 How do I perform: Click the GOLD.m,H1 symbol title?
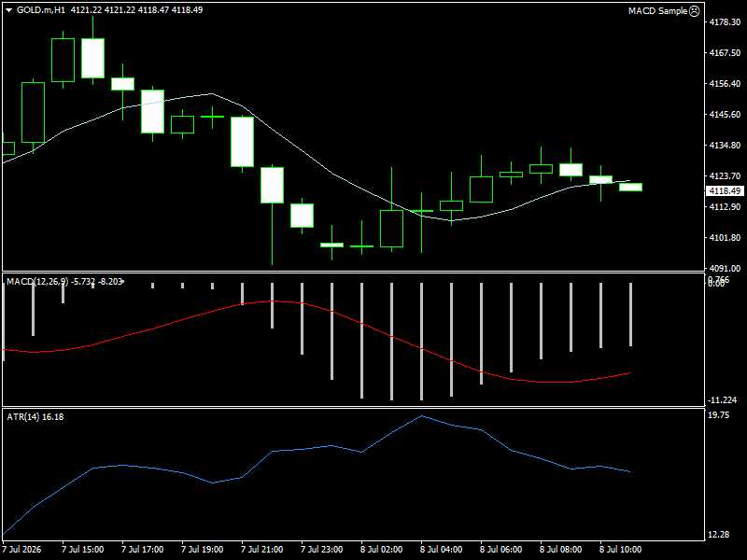[x=41, y=10]
